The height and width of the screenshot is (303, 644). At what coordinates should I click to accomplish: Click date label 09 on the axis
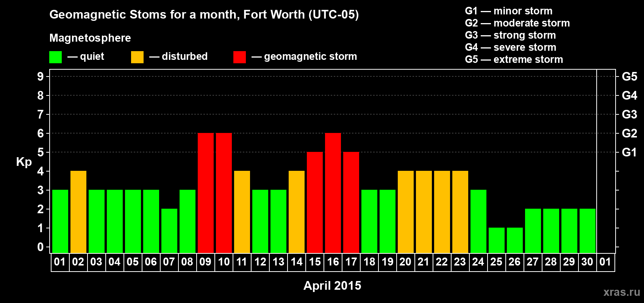pos(205,262)
